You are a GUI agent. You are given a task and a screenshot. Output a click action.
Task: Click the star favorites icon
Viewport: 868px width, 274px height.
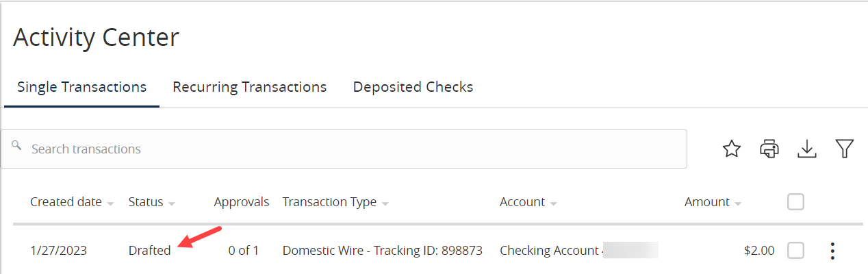point(732,149)
